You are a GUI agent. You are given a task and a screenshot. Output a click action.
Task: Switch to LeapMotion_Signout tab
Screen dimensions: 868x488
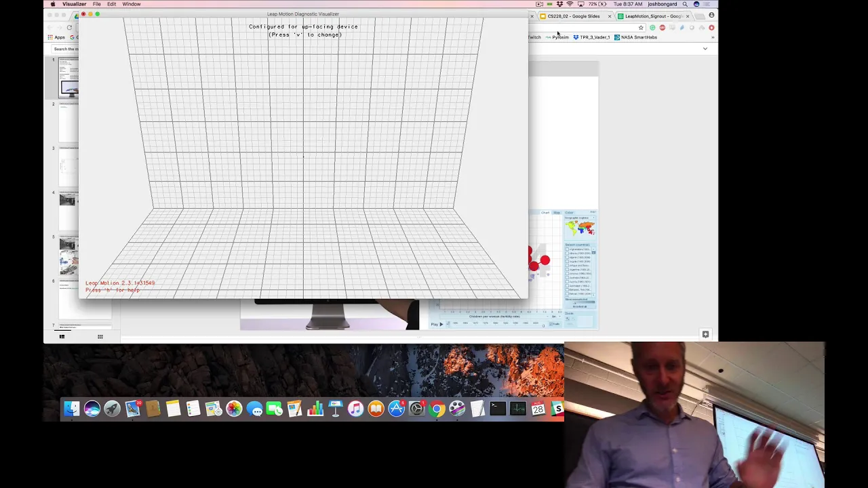[654, 16]
